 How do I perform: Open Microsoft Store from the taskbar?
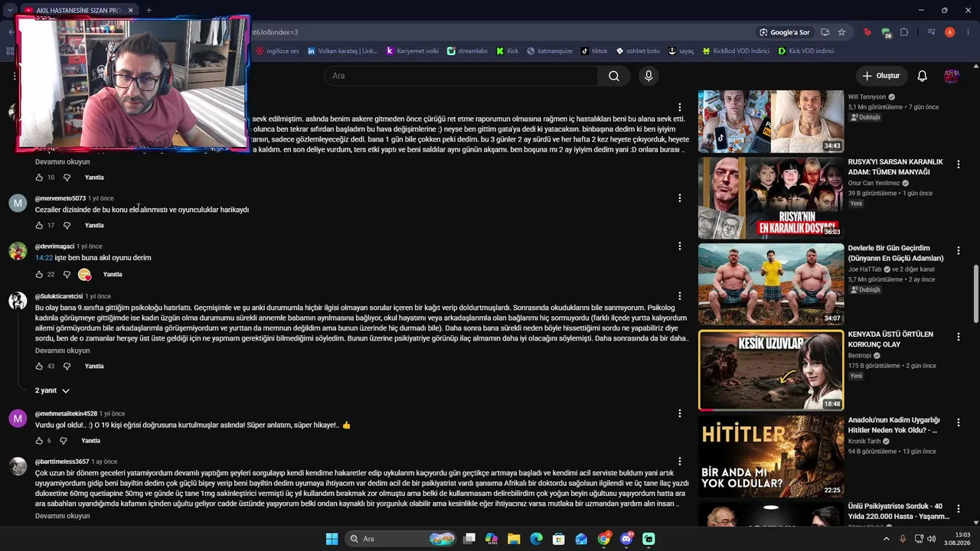(x=559, y=539)
